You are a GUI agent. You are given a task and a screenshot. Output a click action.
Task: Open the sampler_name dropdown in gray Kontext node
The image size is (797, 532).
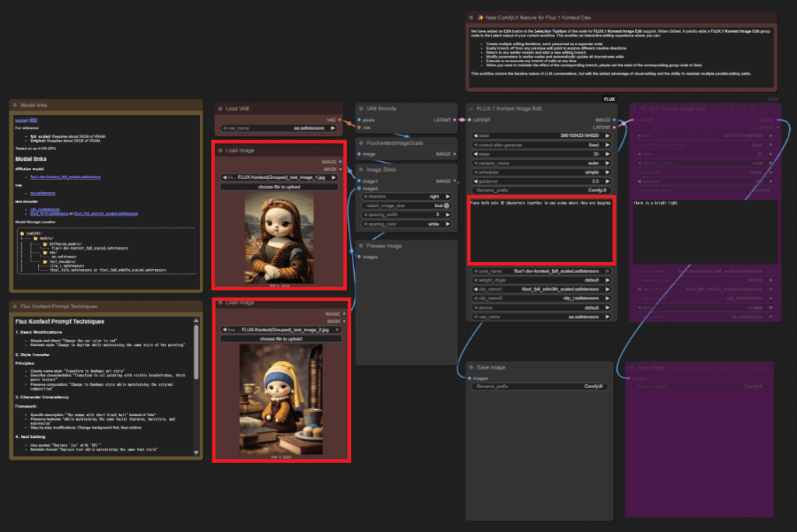coord(542,163)
